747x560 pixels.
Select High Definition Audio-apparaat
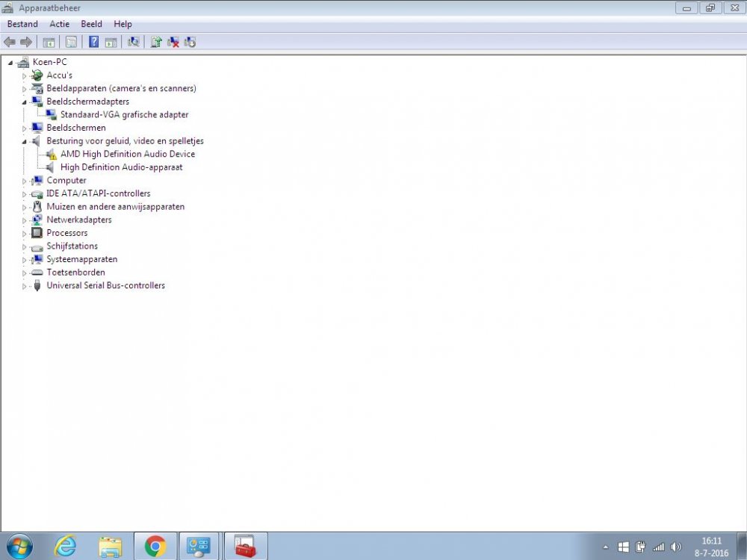pyautogui.click(x=122, y=167)
